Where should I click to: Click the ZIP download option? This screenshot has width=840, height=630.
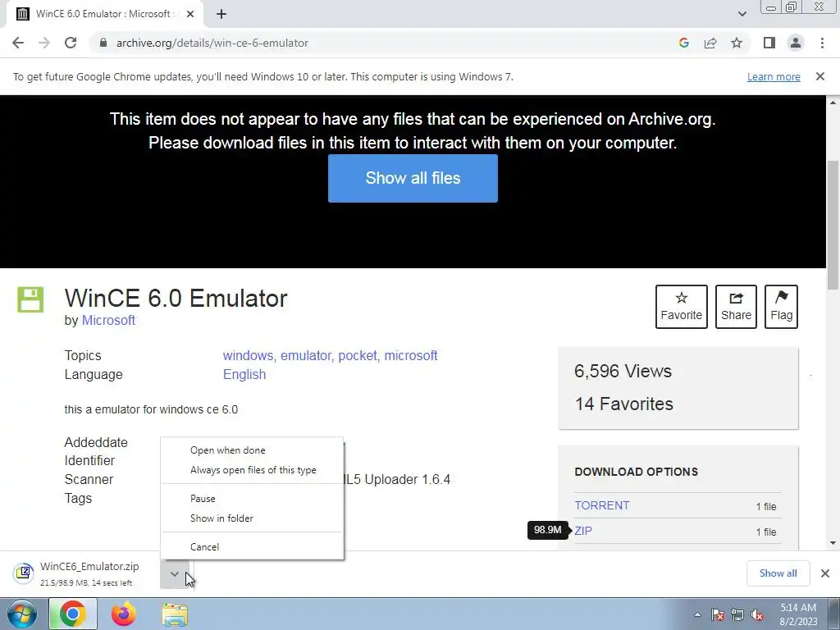tap(583, 531)
